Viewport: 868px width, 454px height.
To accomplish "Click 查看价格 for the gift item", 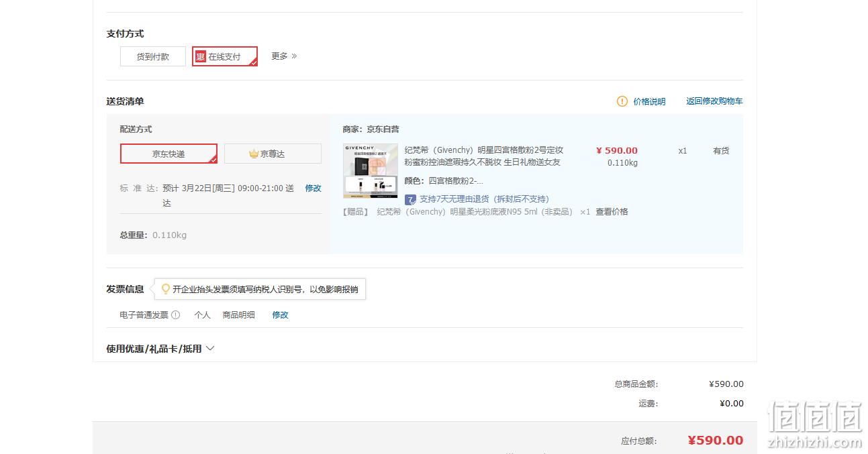I will (612, 212).
